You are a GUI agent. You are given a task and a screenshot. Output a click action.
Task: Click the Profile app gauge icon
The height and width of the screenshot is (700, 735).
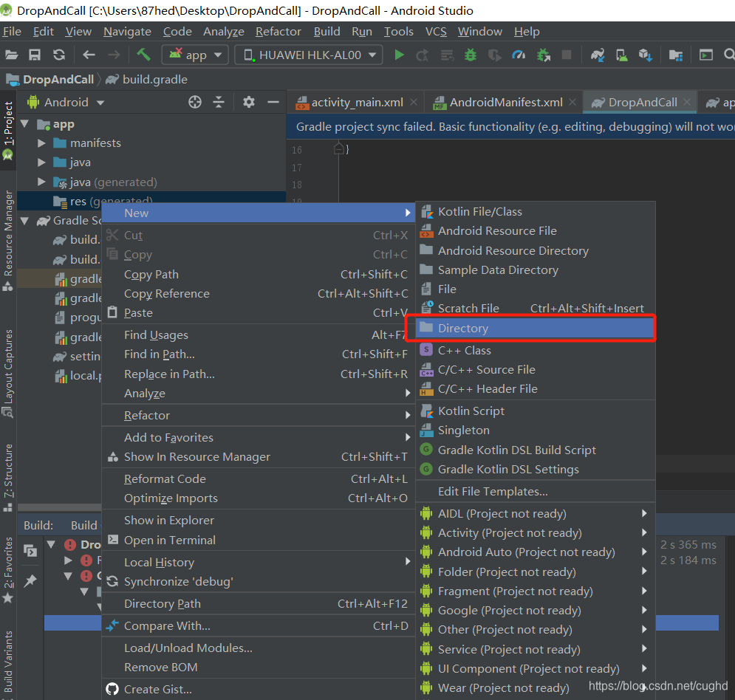(x=519, y=55)
